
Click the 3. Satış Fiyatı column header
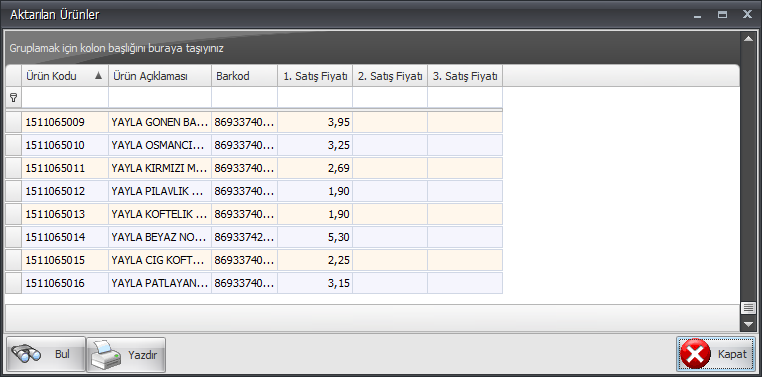pyautogui.click(x=465, y=76)
